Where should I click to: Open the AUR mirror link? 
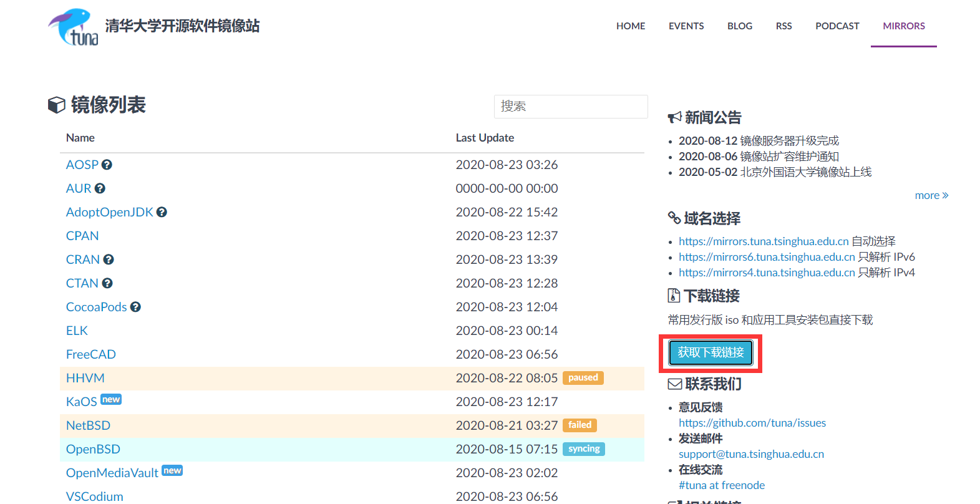tap(79, 188)
